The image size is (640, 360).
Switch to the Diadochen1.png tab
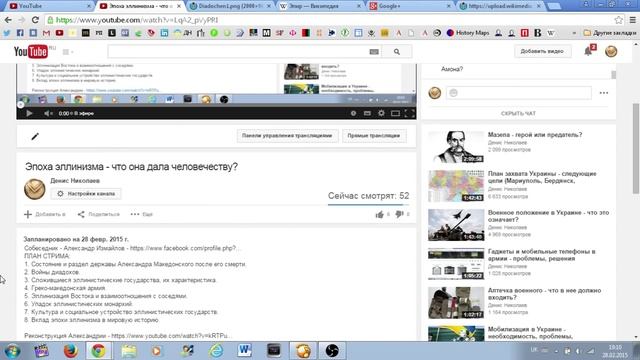pos(230,6)
